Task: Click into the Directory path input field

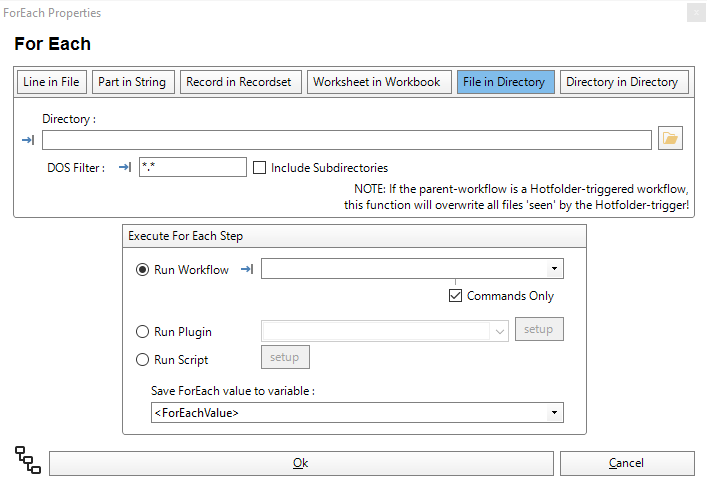Action: click(346, 140)
